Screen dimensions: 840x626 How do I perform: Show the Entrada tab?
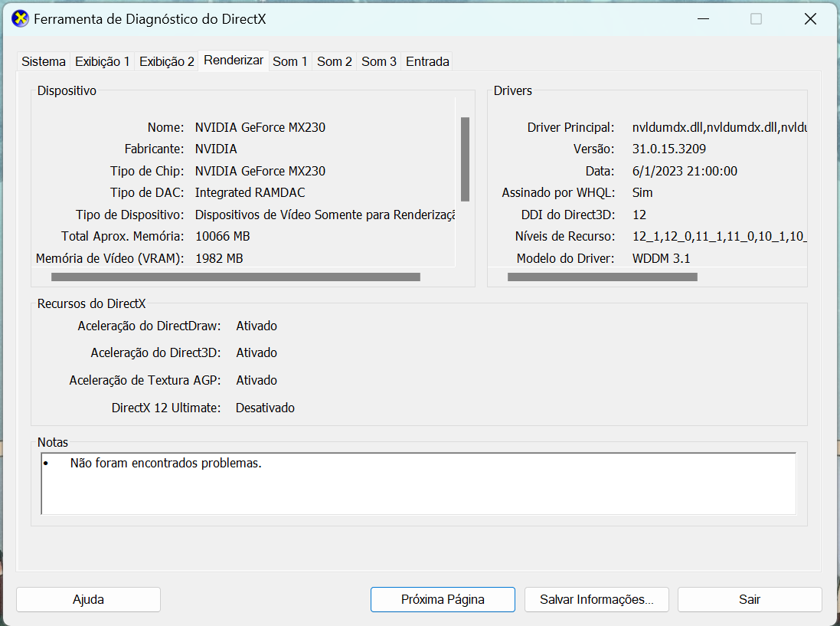click(427, 61)
